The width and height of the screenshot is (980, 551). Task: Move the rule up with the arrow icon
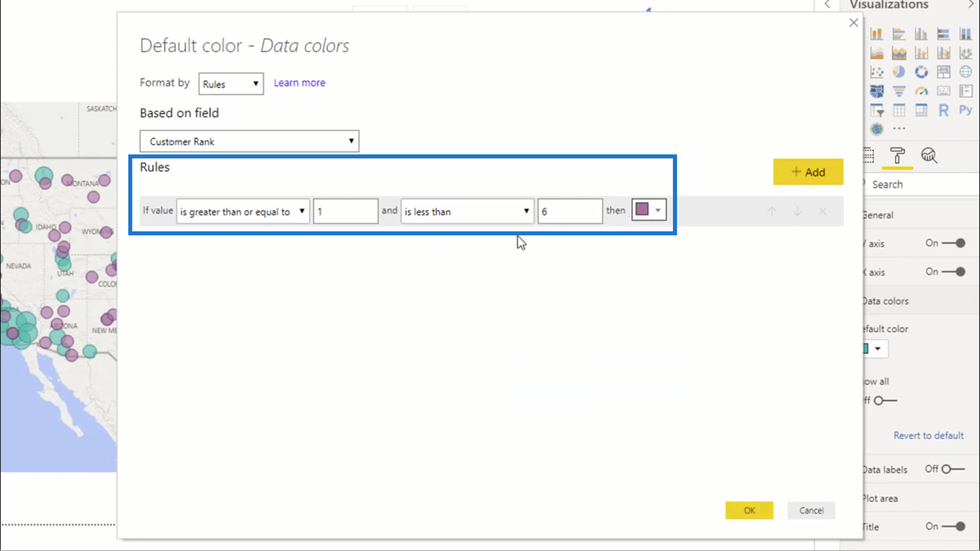click(x=772, y=211)
